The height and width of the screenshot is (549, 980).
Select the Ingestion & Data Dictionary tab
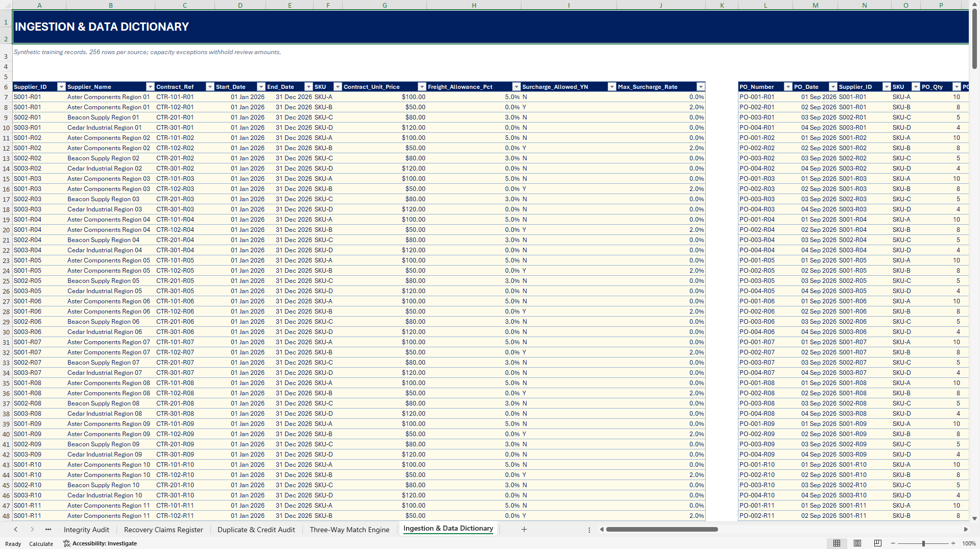(x=448, y=529)
